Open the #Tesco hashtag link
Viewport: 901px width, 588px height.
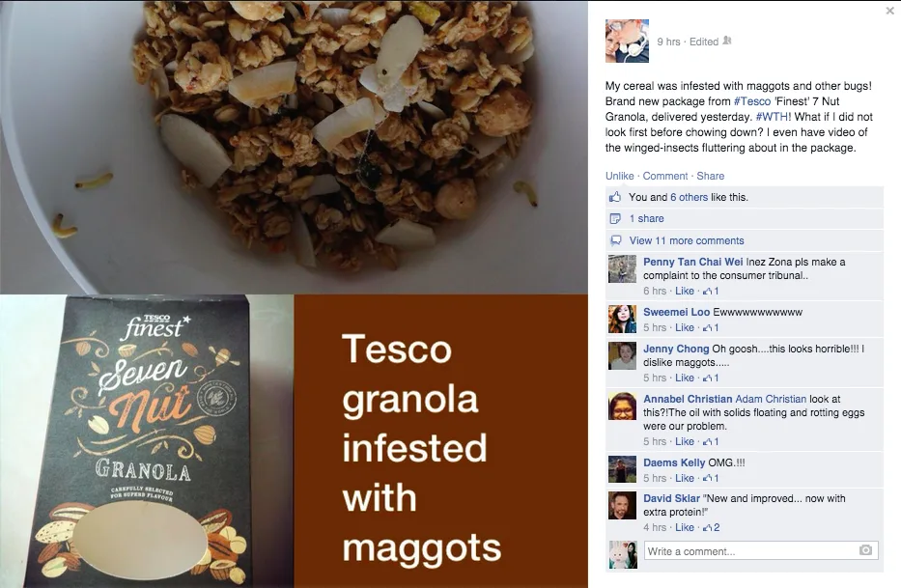[752, 101]
